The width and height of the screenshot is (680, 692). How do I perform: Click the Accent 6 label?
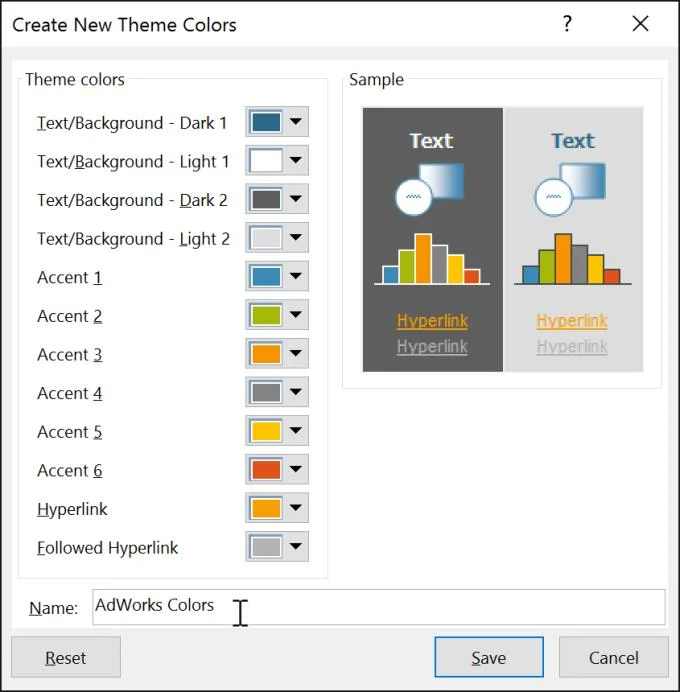[x=70, y=471]
